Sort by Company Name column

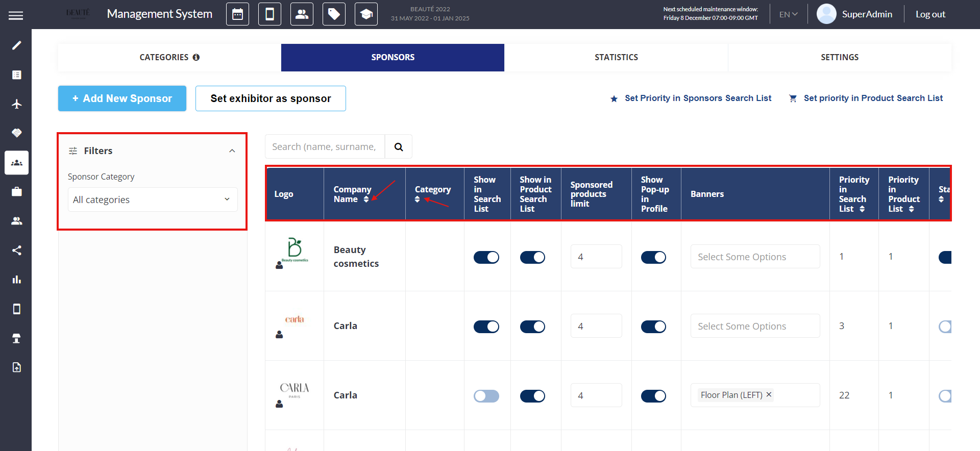(366, 199)
